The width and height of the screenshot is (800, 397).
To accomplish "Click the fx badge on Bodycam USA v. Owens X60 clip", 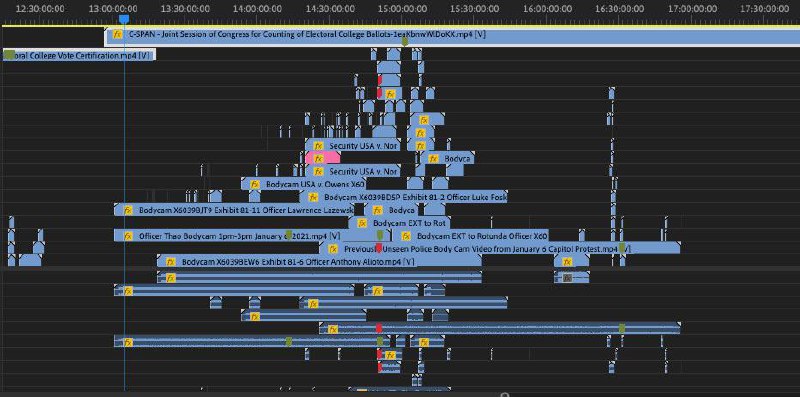I will click(x=255, y=184).
